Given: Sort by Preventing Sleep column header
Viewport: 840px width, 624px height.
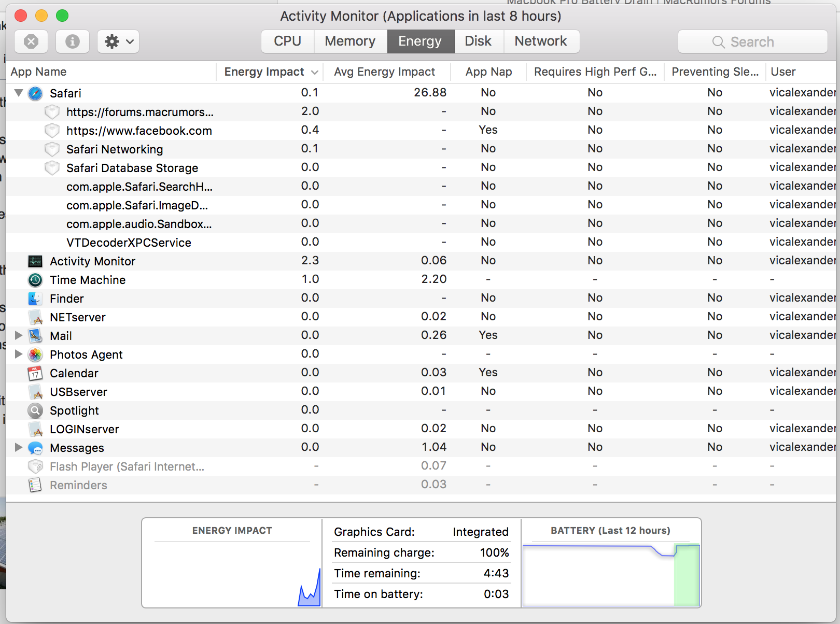Looking at the screenshot, I should pyautogui.click(x=715, y=72).
